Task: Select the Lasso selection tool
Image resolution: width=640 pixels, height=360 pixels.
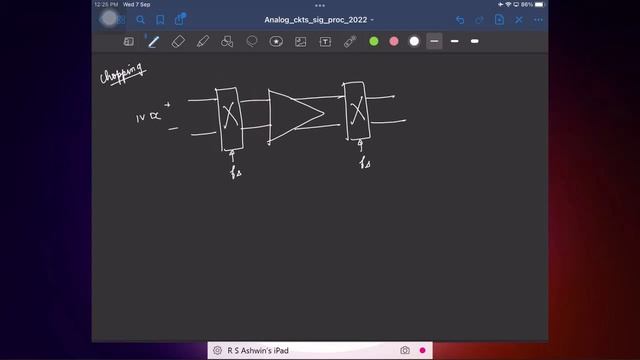Action: pos(252,42)
